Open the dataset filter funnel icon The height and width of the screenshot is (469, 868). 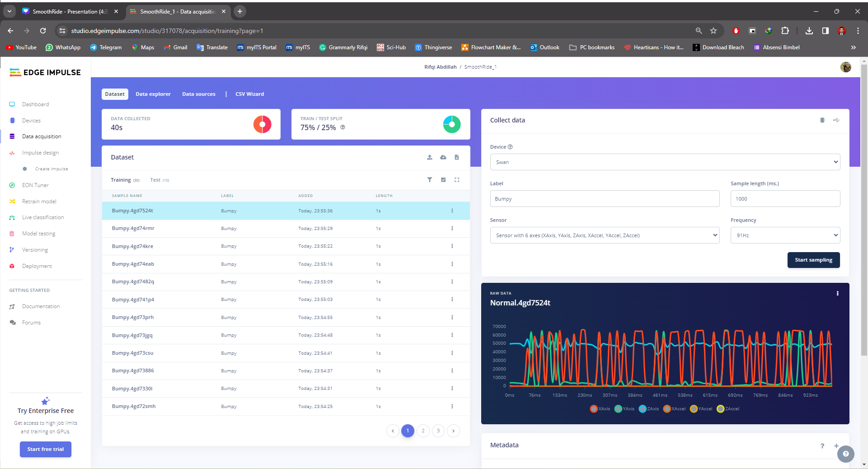pyautogui.click(x=430, y=180)
